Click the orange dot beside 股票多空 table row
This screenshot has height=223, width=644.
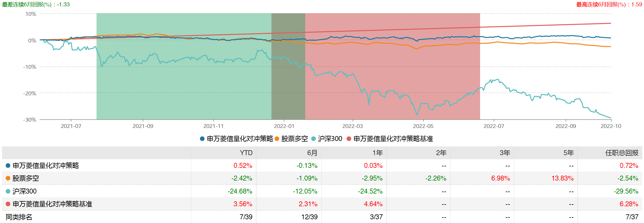(8, 178)
